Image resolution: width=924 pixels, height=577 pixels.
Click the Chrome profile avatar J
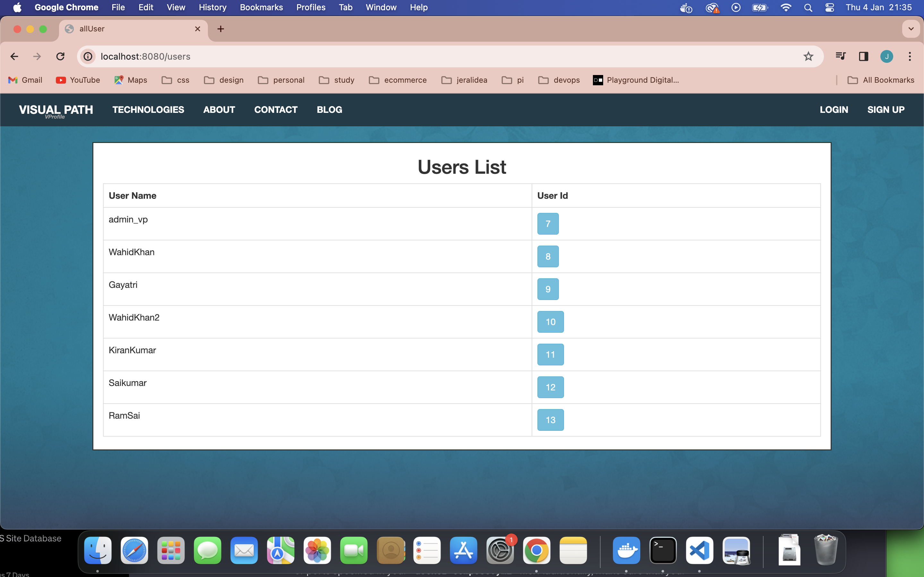pos(886,56)
